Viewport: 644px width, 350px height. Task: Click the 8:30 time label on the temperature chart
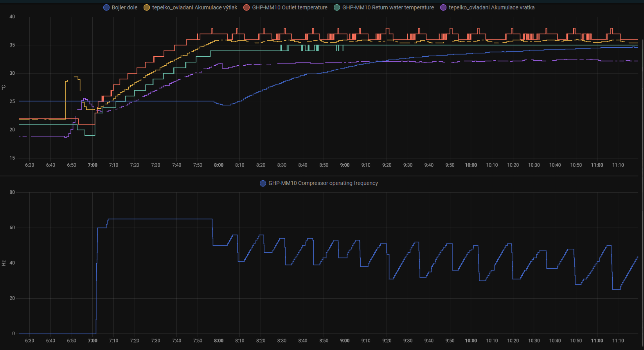point(282,165)
